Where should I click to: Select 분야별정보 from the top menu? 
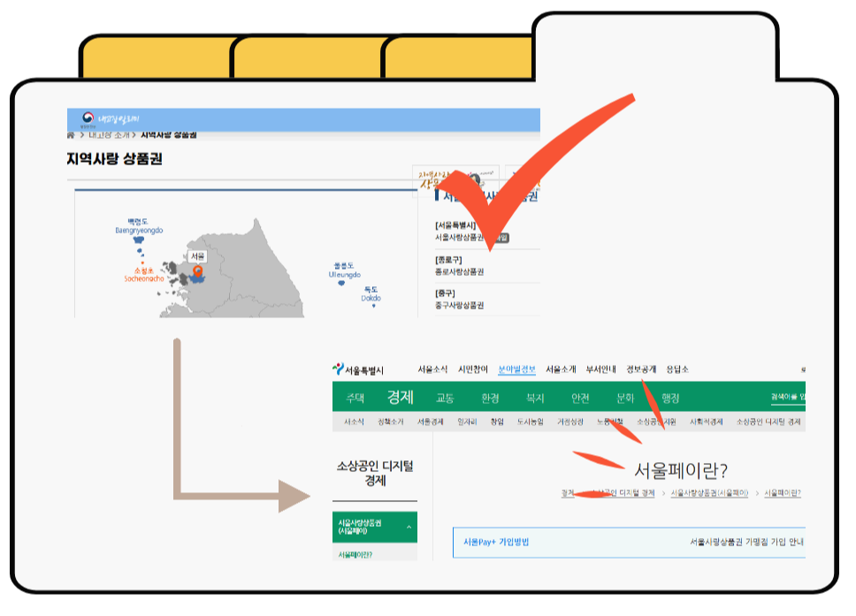point(516,369)
